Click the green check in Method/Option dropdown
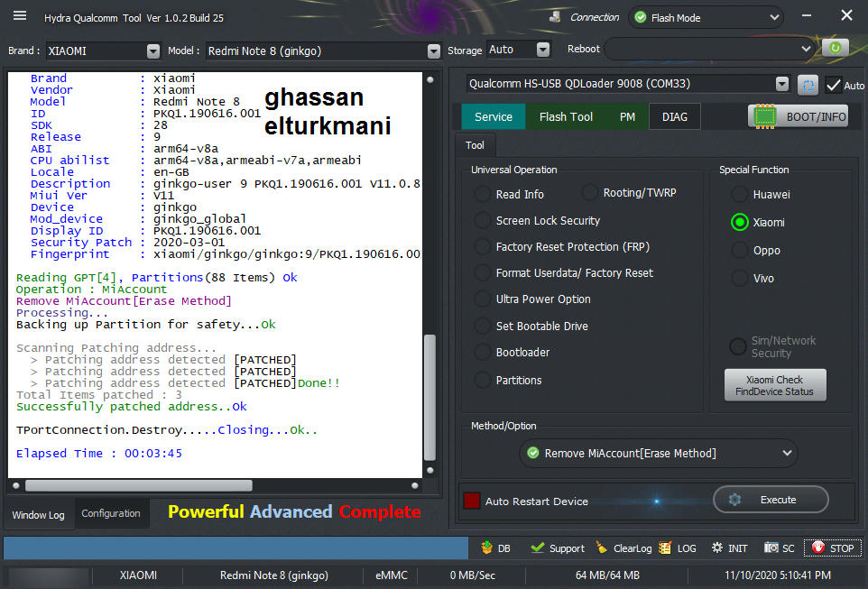This screenshot has height=589, width=868. [x=533, y=453]
